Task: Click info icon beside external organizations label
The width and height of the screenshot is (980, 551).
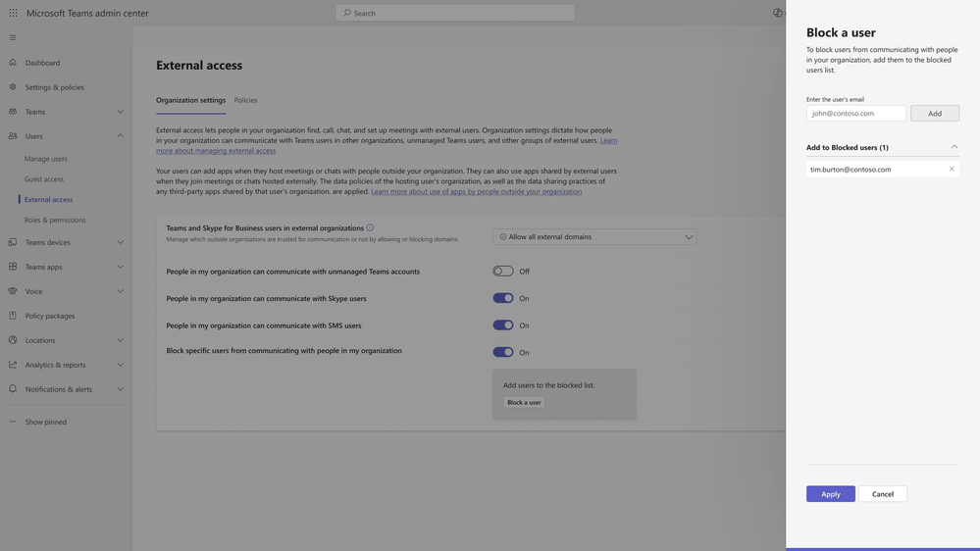Action: pos(370,228)
